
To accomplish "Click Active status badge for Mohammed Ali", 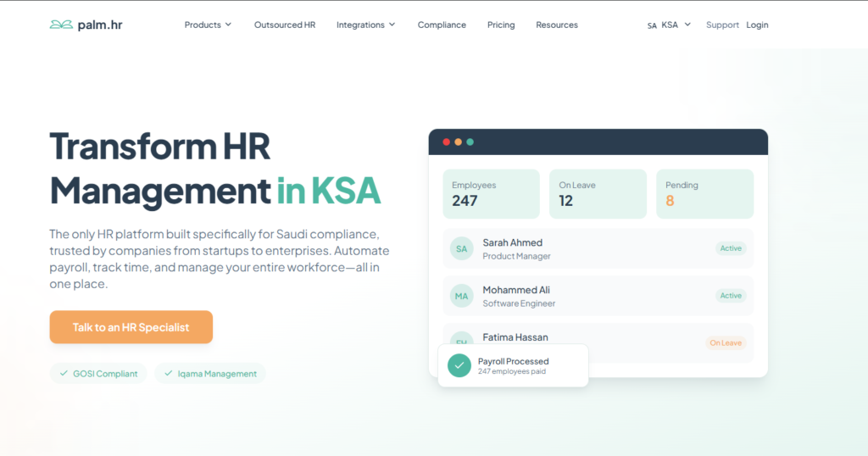I will click(x=731, y=296).
